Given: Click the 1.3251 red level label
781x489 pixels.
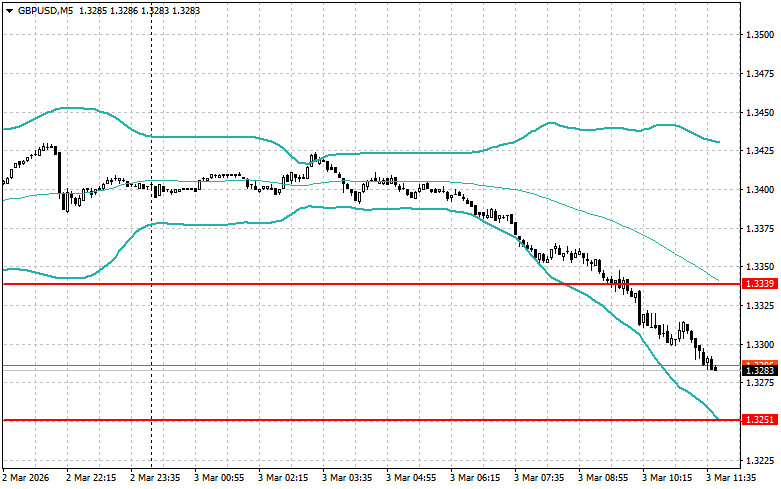Looking at the screenshot, I should click(x=760, y=420).
